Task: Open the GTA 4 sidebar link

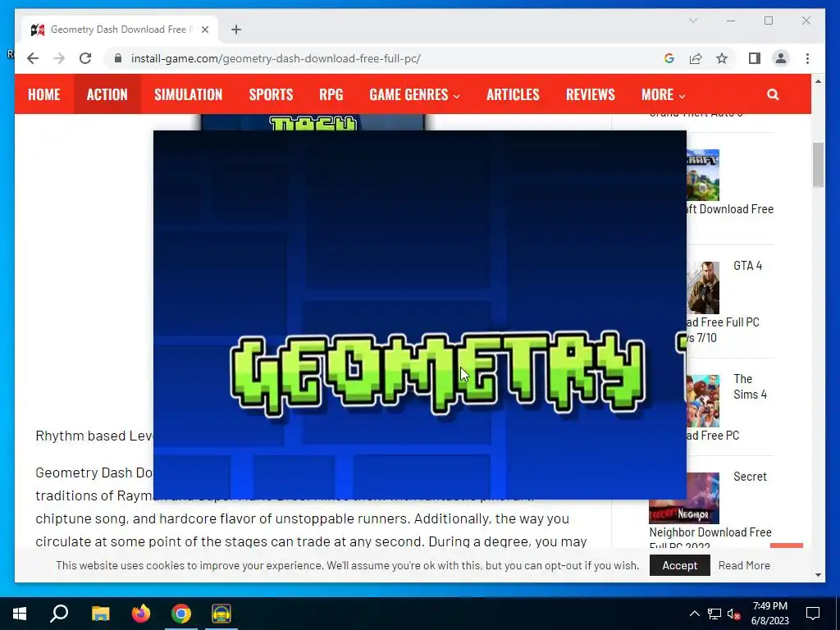Action: [x=747, y=266]
